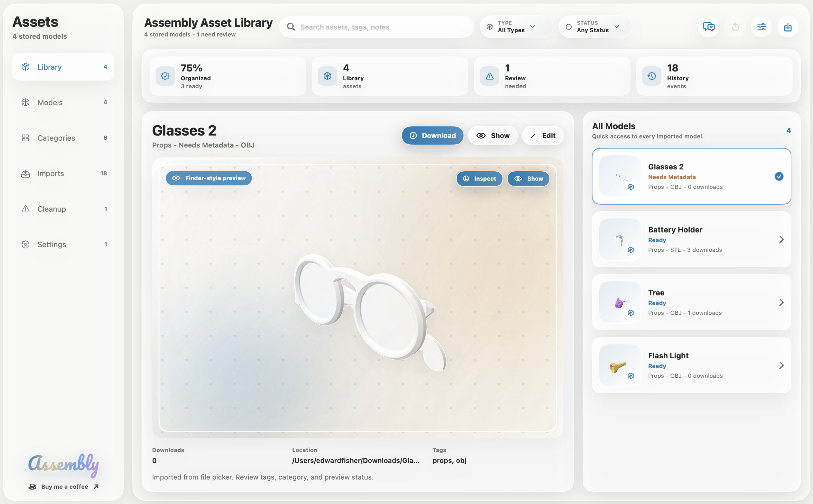Click the 75% Organized badge icon

coord(165,76)
